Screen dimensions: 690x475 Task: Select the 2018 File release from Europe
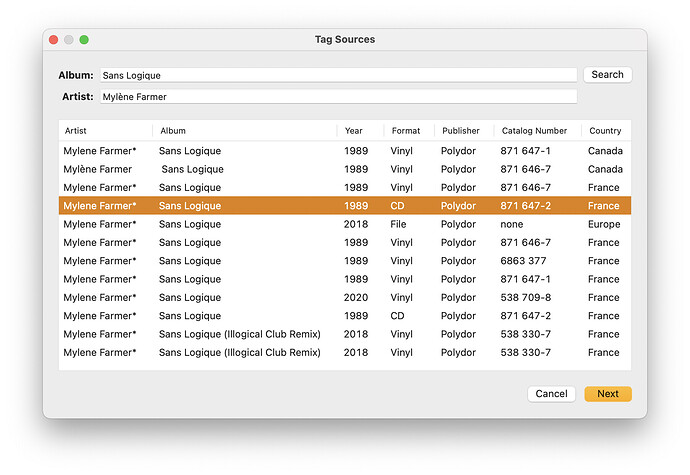345,224
